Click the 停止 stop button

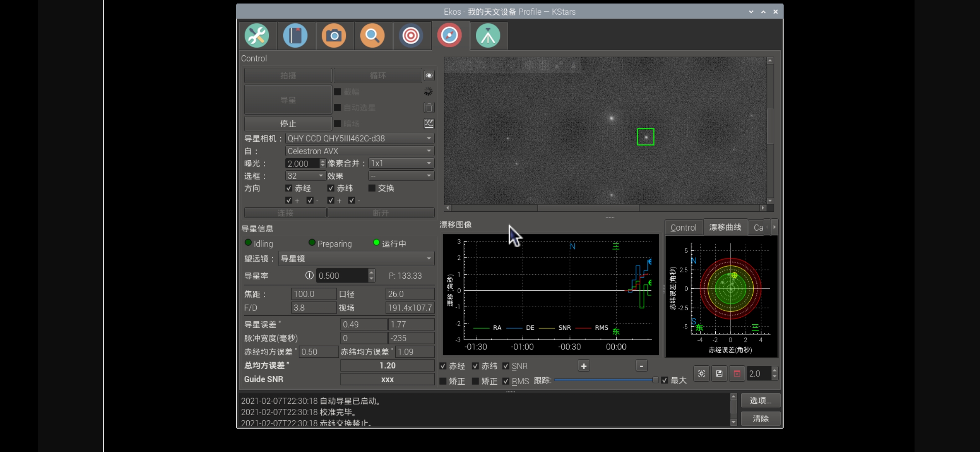(288, 124)
